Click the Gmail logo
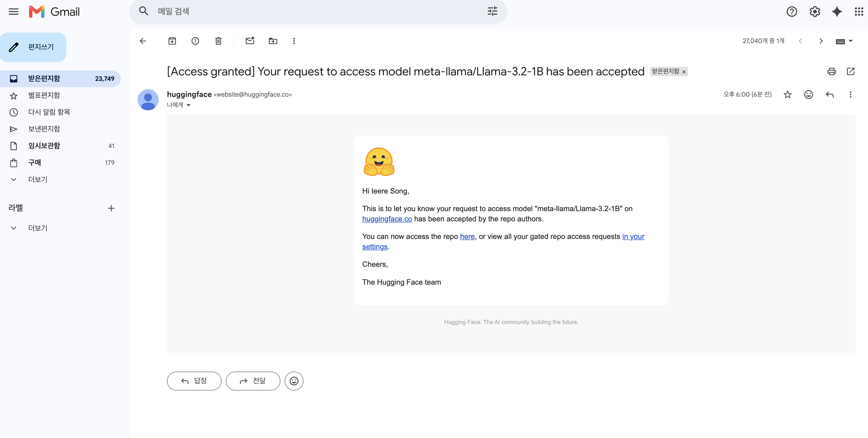The width and height of the screenshot is (868, 438). tap(54, 12)
